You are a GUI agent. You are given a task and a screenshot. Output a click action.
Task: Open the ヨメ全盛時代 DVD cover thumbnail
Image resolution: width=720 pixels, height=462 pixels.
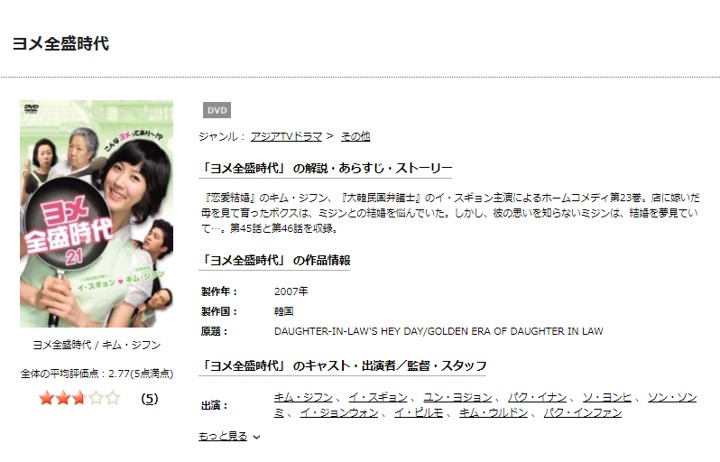96,214
